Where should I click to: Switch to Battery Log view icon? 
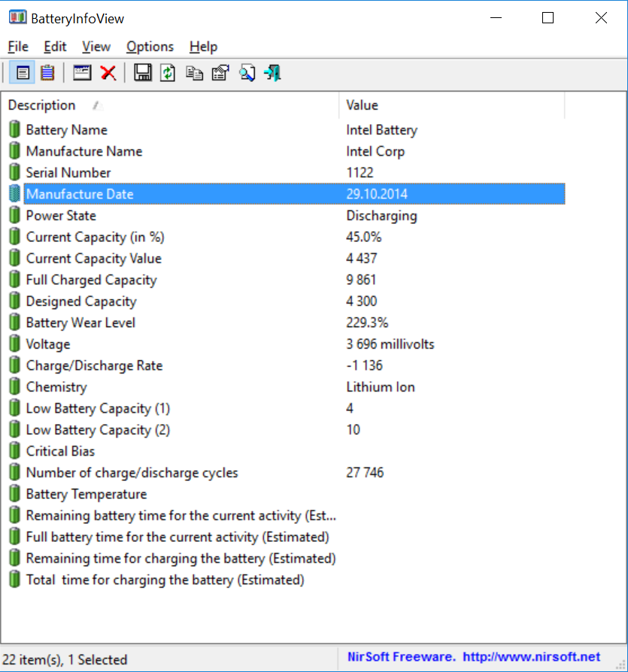[47, 73]
